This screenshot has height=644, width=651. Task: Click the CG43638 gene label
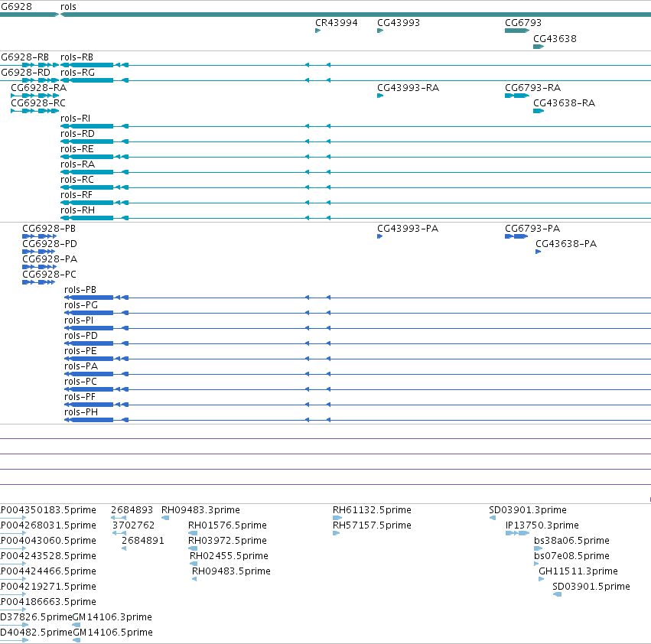(555, 39)
